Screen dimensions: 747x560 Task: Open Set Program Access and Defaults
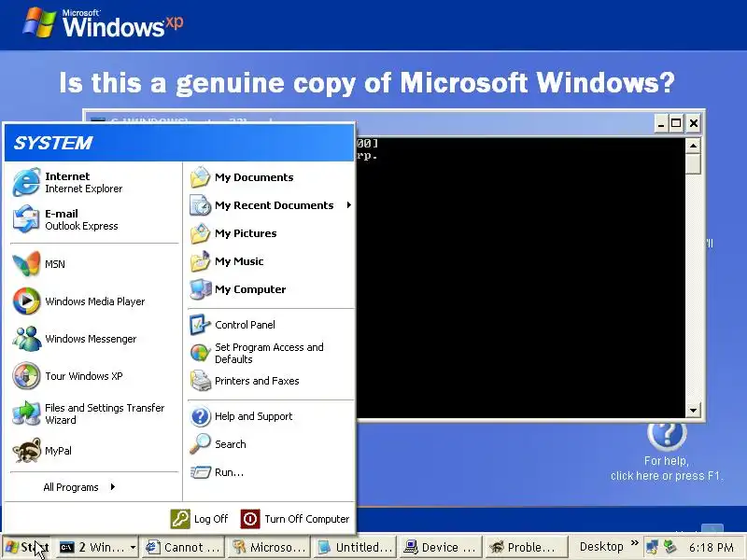click(271, 353)
